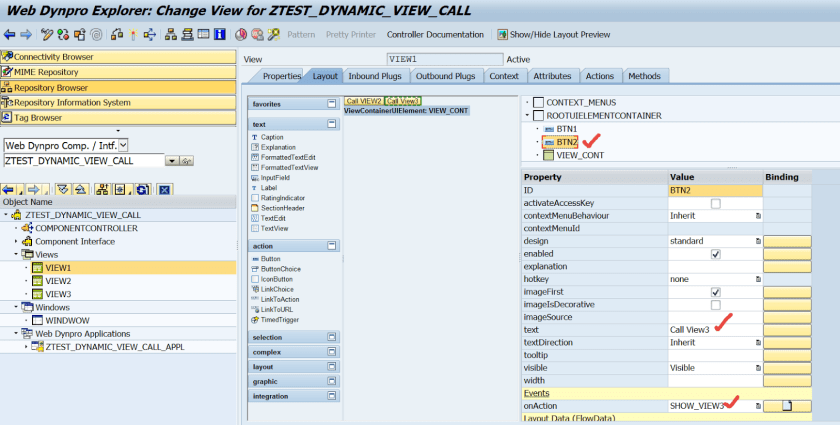Open the history dropdown beside ZTEST_DYNAMIC_VIEW_CALL field
840x425 pixels.
point(171,161)
